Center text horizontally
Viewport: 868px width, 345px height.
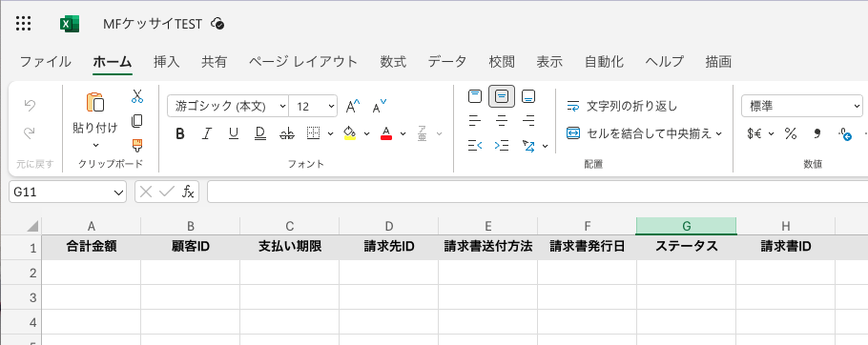tap(502, 120)
